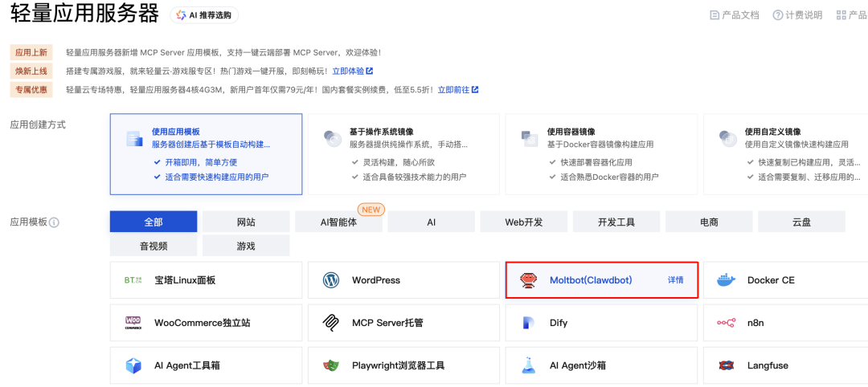
Task: Click the 轻量应用服务器 page title
Action: 84,15
